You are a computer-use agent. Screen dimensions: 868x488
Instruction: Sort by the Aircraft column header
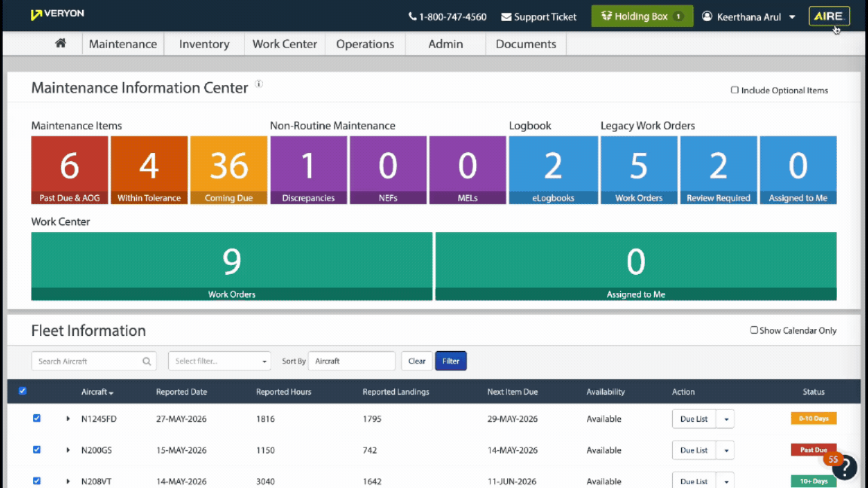(x=97, y=392)
